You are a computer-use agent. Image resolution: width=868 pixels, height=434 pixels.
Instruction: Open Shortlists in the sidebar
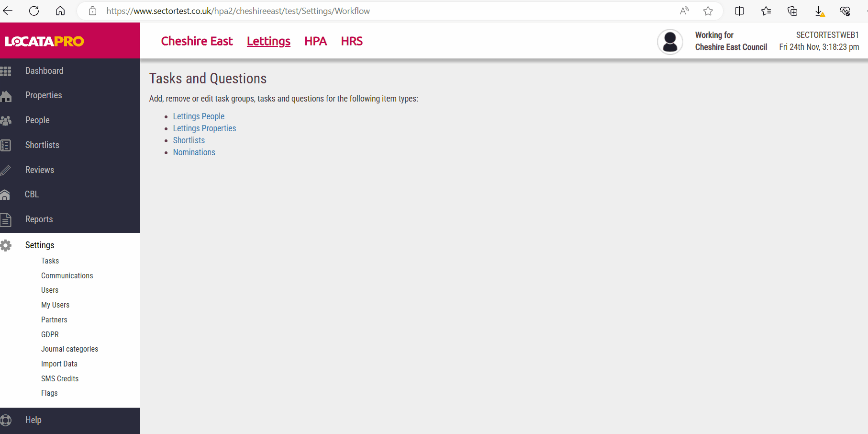[42, 145]
